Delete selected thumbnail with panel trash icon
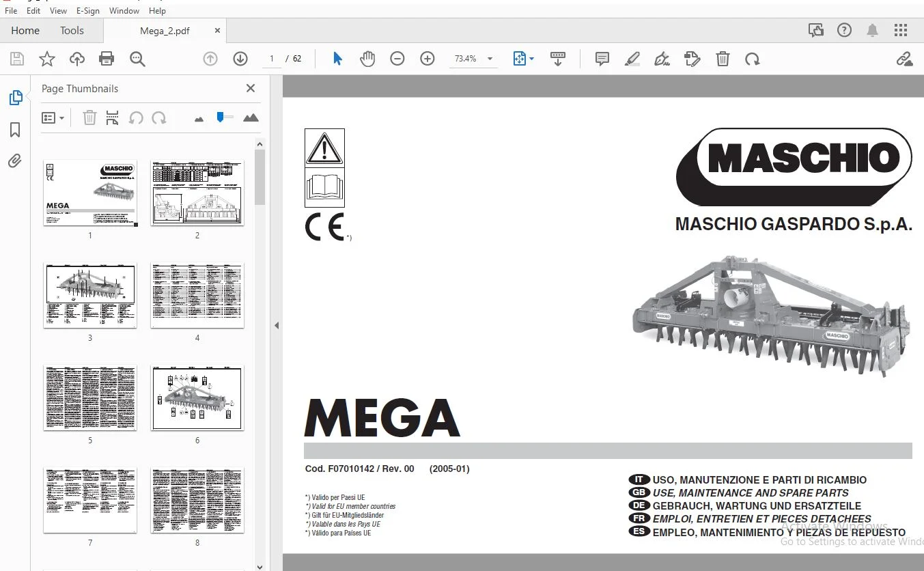 [89, 117]
